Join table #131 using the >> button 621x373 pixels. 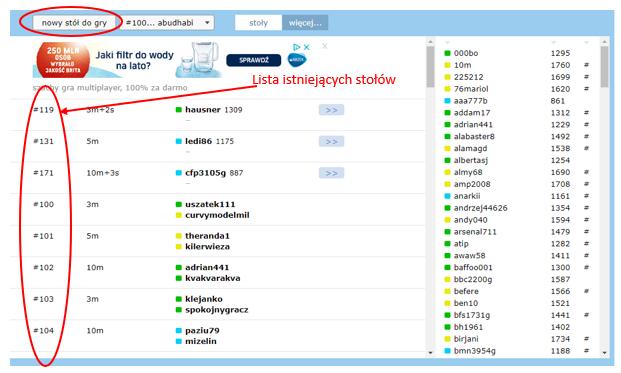tap(331, 142)
